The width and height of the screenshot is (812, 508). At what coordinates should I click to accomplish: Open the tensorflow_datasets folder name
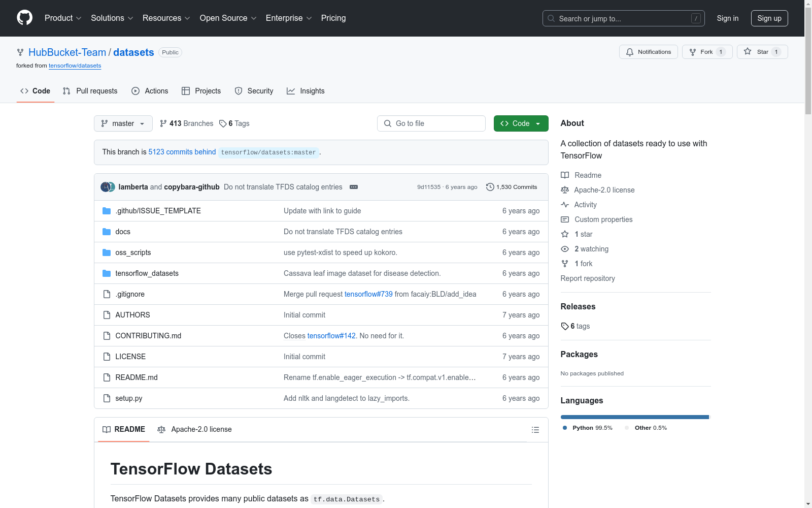pyautogui.click(x=147, y=273)
